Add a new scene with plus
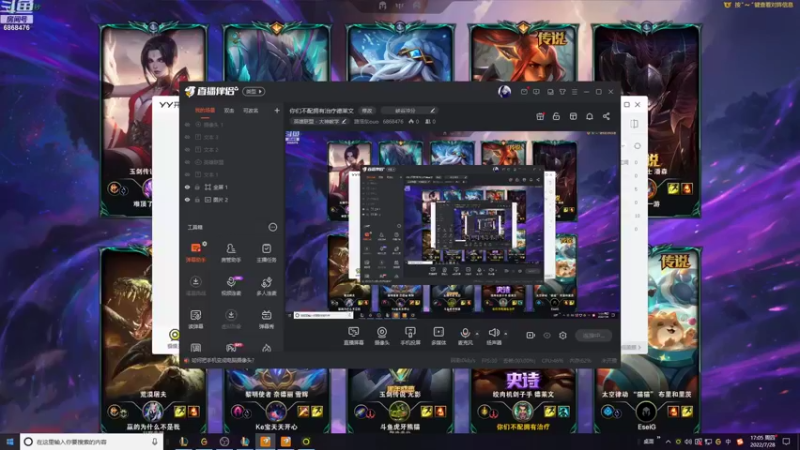 [277, 110]
